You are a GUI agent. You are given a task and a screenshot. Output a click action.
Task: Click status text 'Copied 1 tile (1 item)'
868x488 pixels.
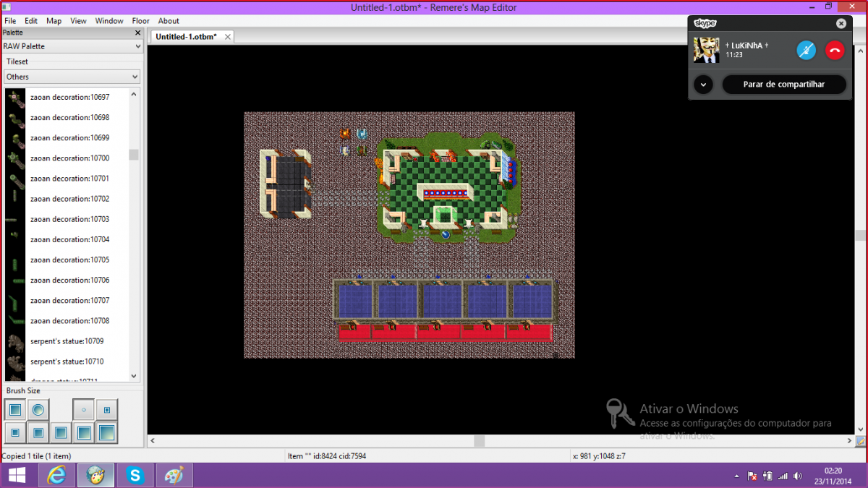[36, 456]
